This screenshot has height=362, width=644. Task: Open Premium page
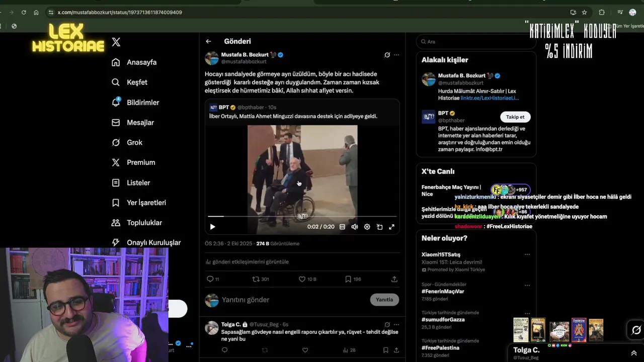click(x=133, y=162)
